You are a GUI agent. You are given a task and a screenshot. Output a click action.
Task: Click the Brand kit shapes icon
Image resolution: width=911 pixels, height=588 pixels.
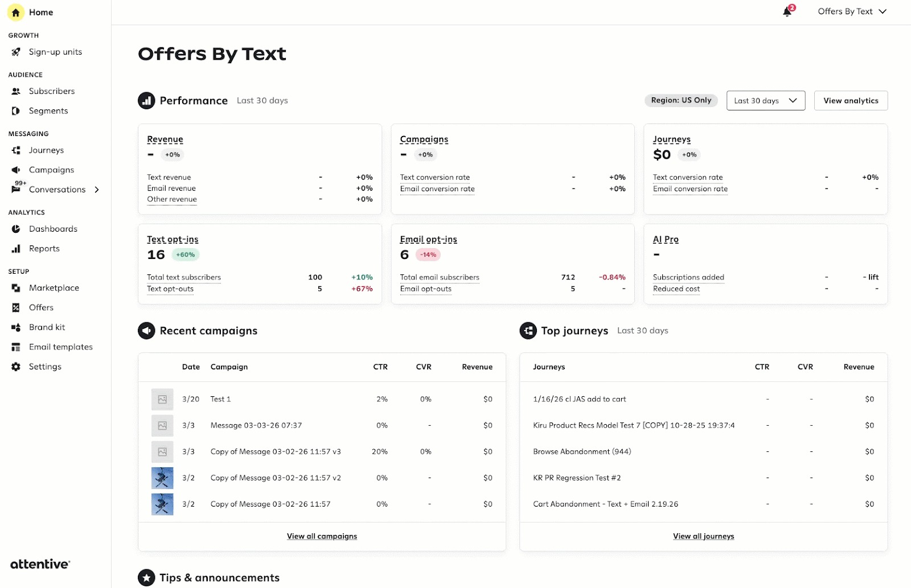point(16,327)
